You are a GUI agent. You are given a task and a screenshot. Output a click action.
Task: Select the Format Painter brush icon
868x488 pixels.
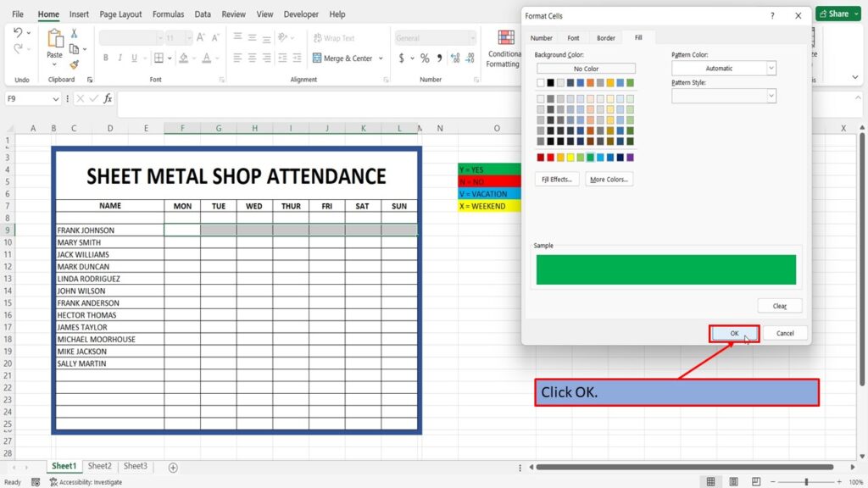(75, 64)
